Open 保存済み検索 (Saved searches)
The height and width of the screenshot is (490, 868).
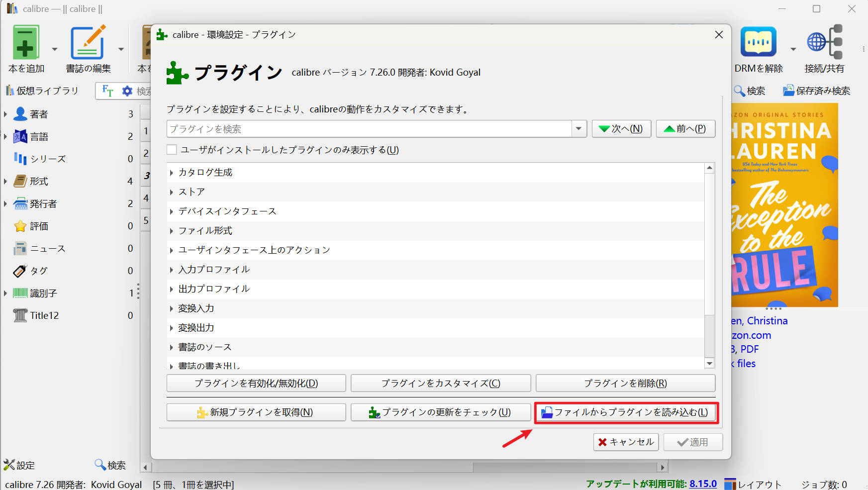tap(815, 91)
